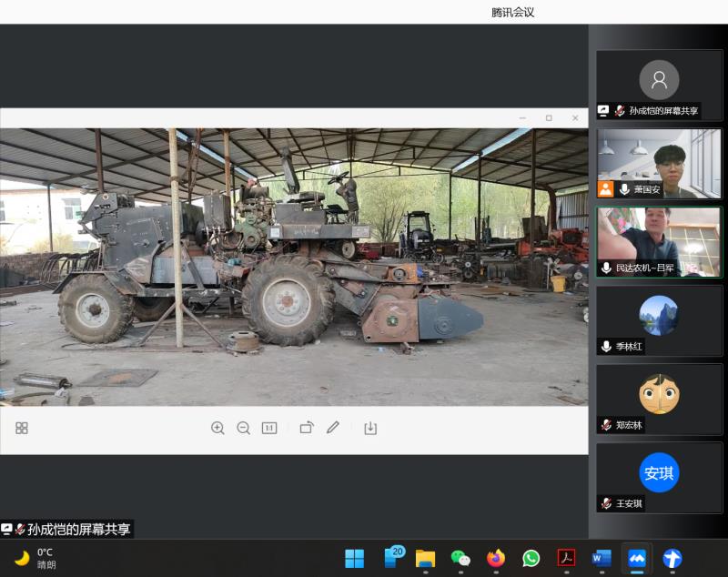Open the pencil edit tool
Viewport: 728px width, 577px height.
(333, 428)
